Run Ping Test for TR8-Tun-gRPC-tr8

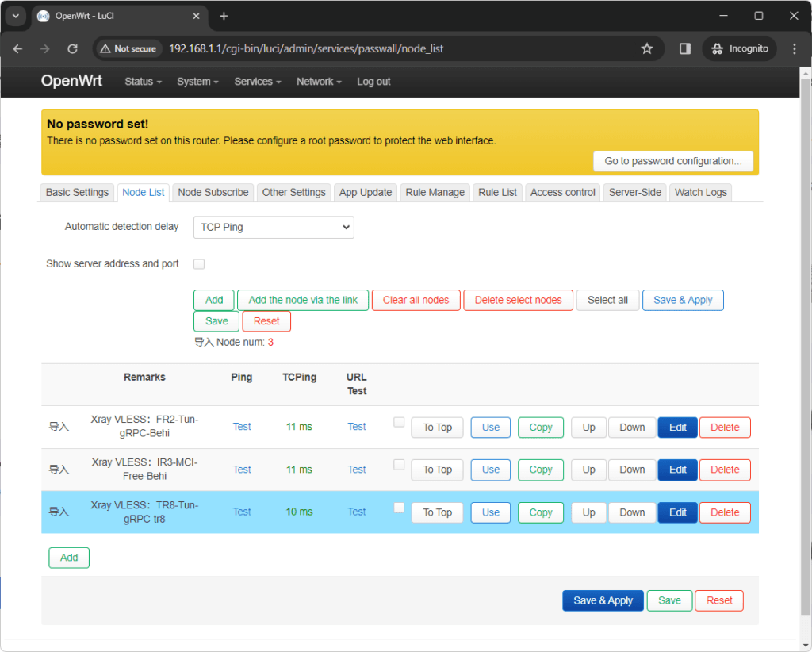(x=241, y=512)
